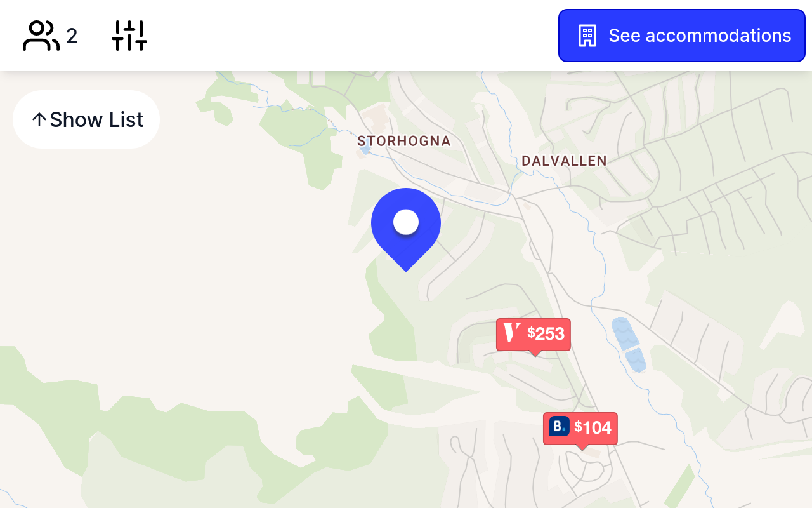Click the pointer tip of $253 marker
The width and height of the screenshot is (812, 508).
click(x=535, y=354)
